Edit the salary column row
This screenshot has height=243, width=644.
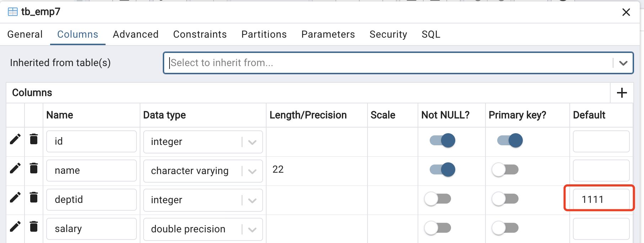[x=15, y=227]
